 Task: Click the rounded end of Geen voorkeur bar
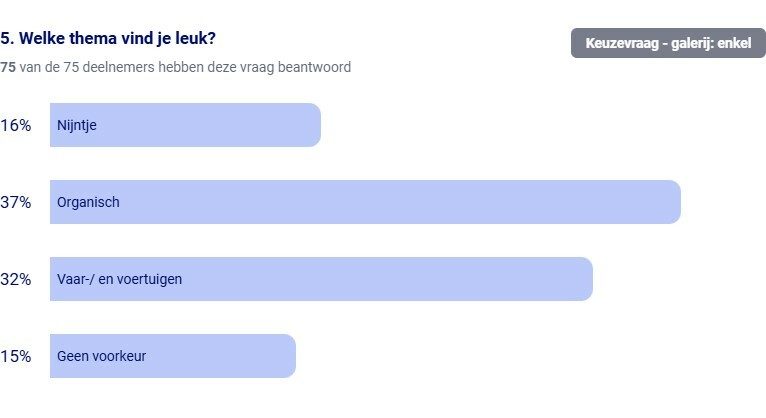289,356
